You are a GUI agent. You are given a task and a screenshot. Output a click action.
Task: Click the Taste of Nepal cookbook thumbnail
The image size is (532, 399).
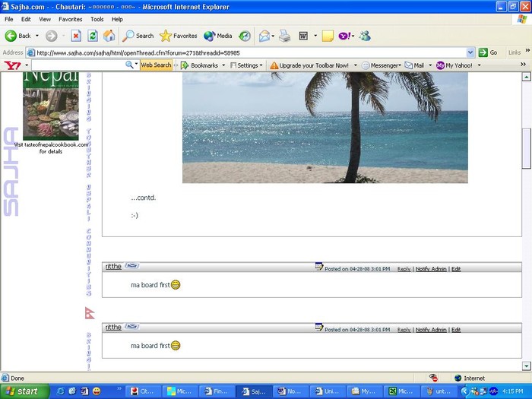point(50,105)
